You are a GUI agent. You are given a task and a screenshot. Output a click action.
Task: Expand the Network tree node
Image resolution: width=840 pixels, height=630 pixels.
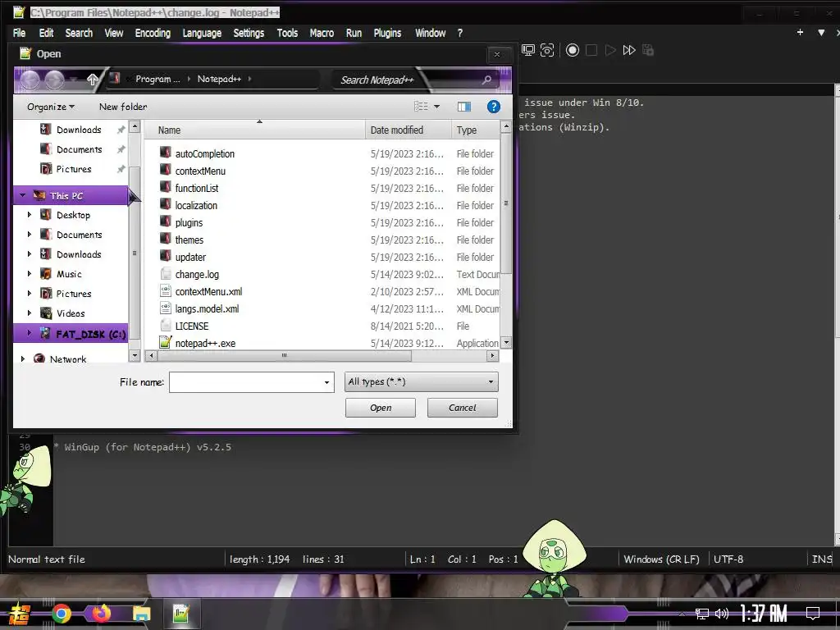(22, 359)
